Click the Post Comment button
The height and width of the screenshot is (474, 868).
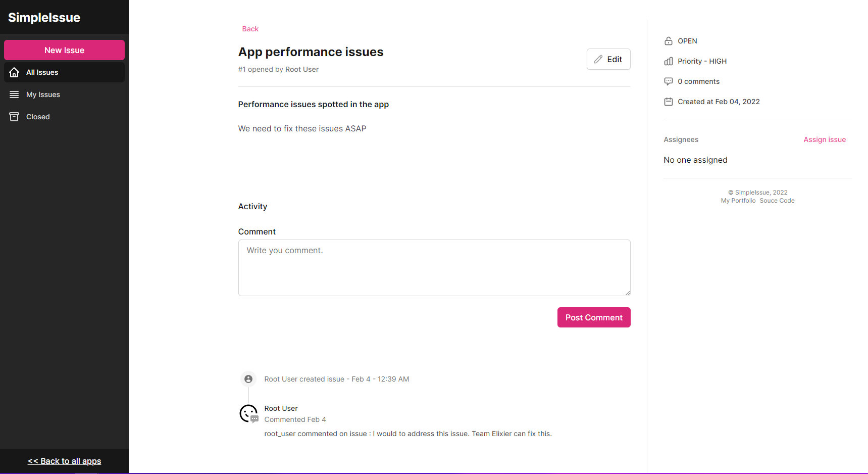(x=593, y=317)
